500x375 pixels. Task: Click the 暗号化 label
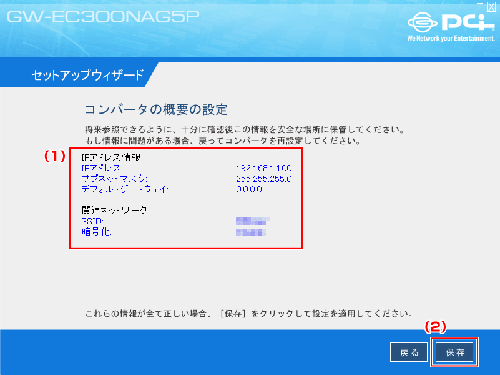point(96,232)
